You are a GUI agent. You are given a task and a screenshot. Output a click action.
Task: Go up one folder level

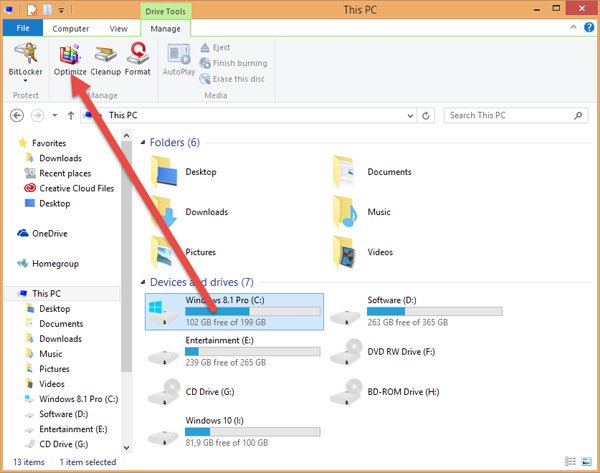click(x=71, y=115)
